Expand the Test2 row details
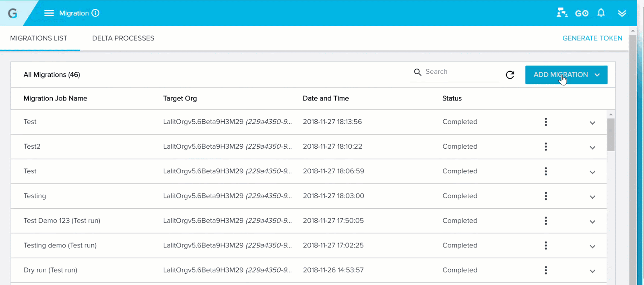Viewport: 644px width, 285px height. point(592,148)
